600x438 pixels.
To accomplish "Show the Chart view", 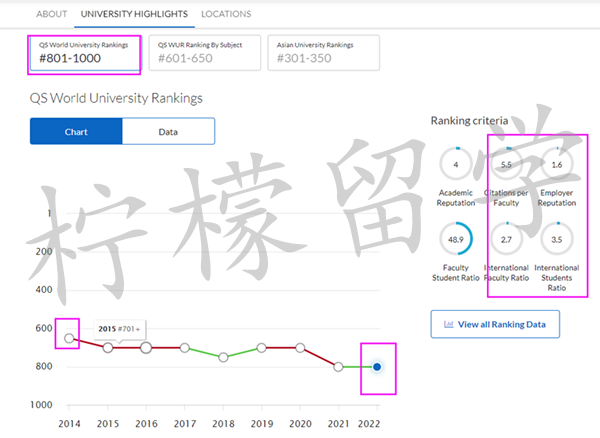I will 76,132.
